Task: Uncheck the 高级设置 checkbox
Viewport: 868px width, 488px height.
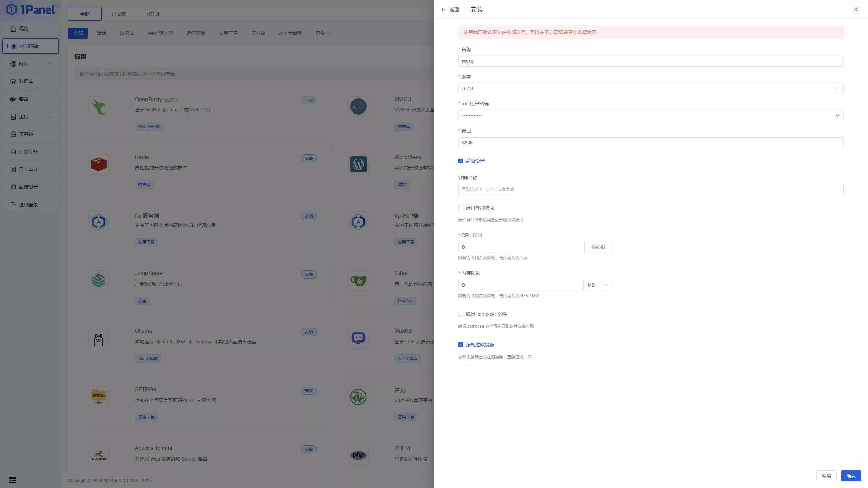Action: tap(461, 161)
